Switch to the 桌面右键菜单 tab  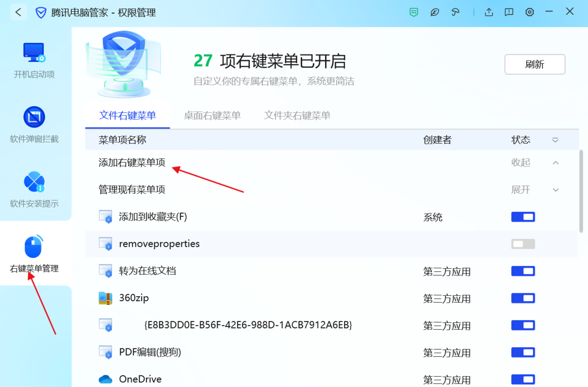coord(212,116)
